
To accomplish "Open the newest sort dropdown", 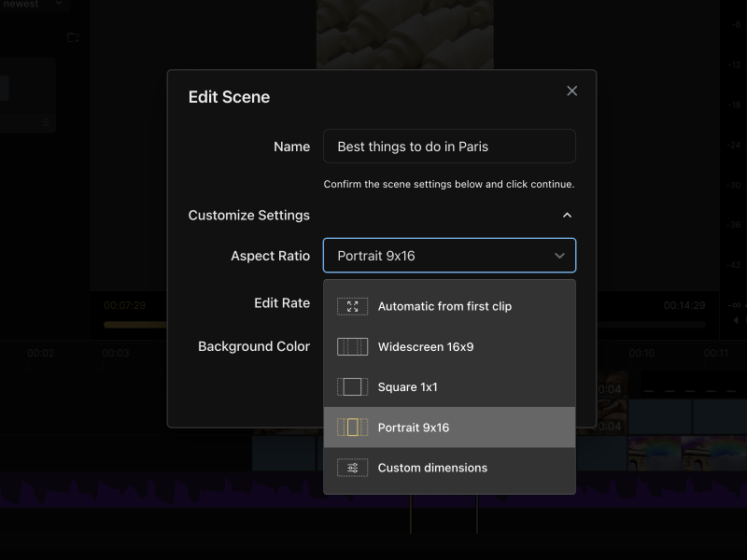I will 58,4.
